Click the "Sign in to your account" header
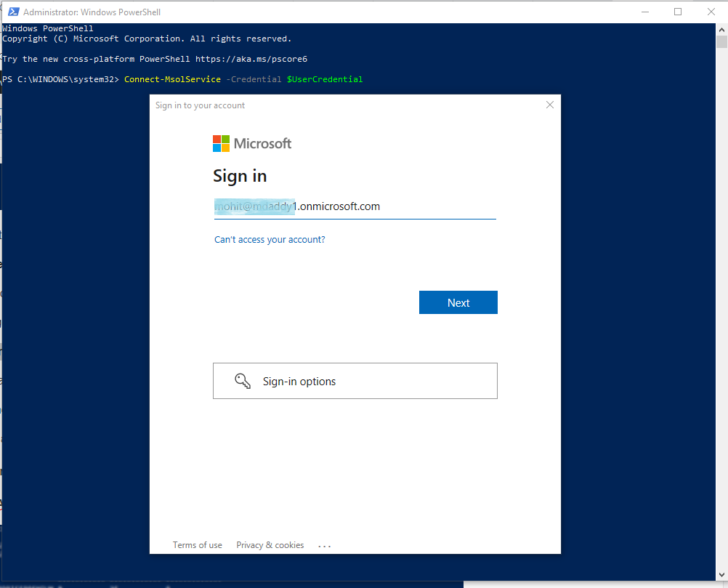728x588 pixels. pyautogui.click(x=200, y=105)
